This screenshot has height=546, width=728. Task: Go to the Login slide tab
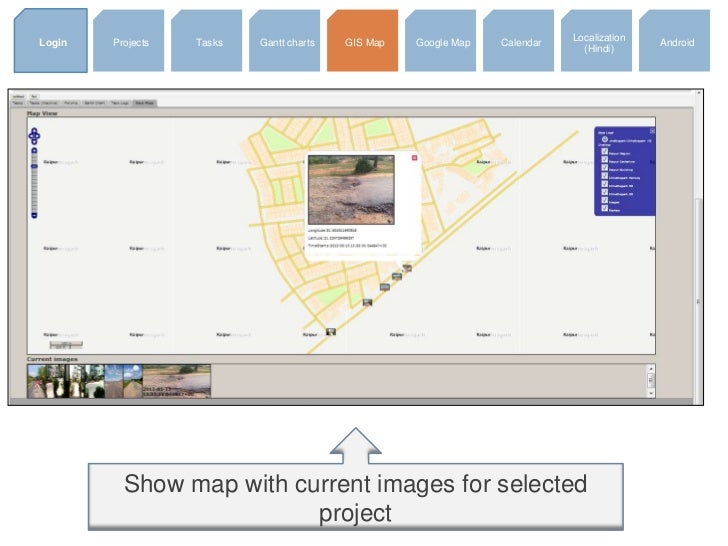(53, 42)
